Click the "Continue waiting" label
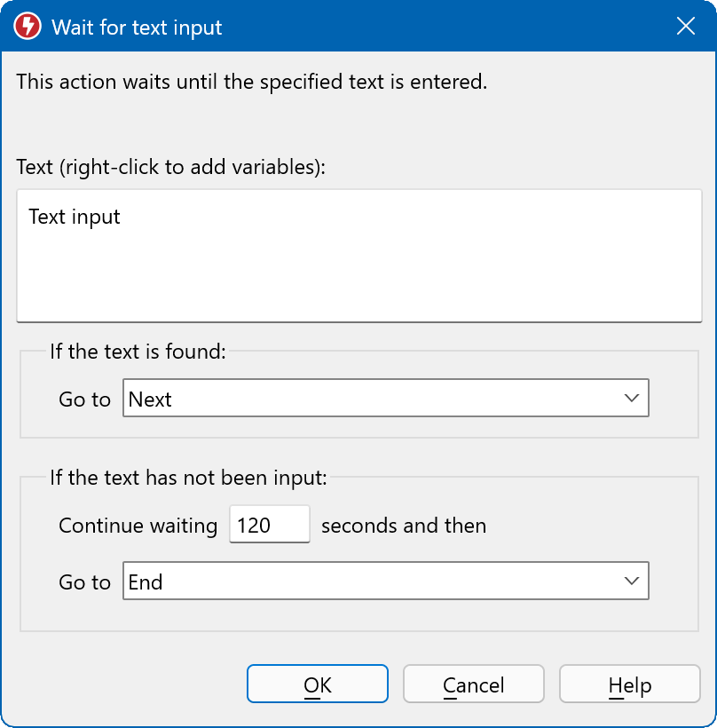The image size is (717, 728). (x=138, y=526)
